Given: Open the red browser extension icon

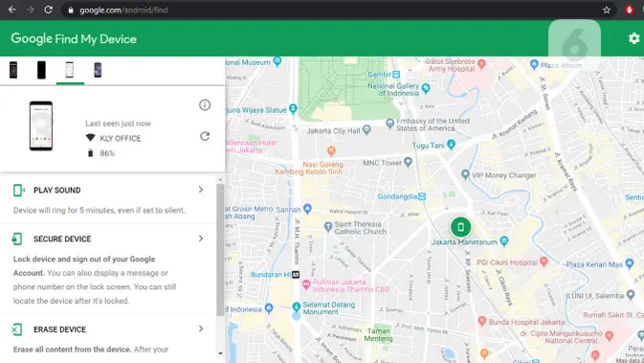Looking at the screenshot, I should (x=629, y=10).
